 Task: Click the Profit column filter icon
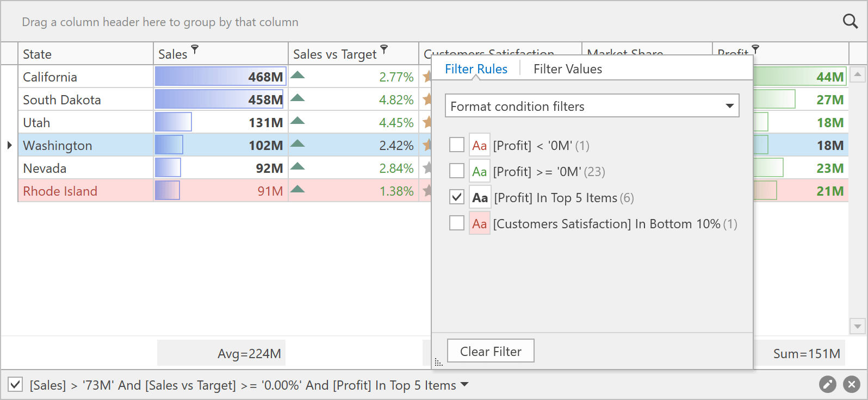click(755, 49)
